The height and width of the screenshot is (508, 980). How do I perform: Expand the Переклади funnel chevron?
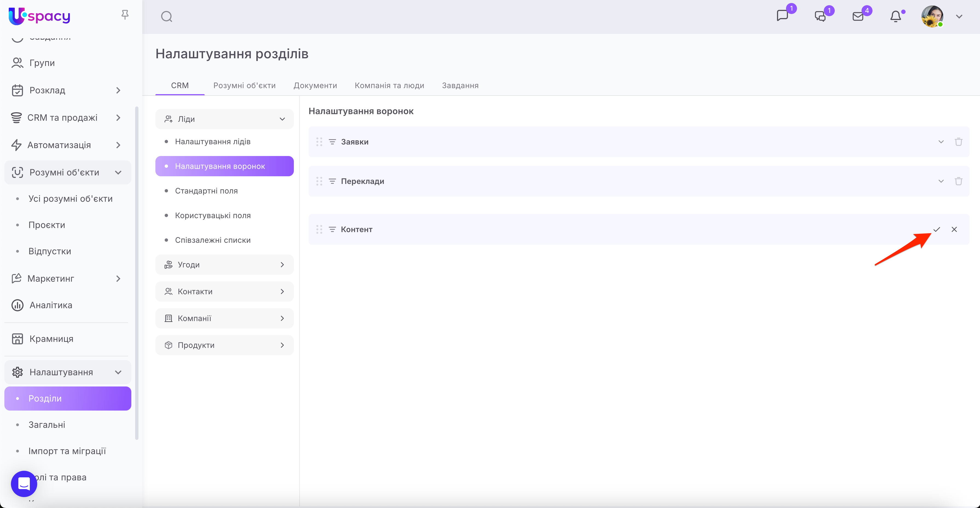pyautogui.click(x=941, y=181)
